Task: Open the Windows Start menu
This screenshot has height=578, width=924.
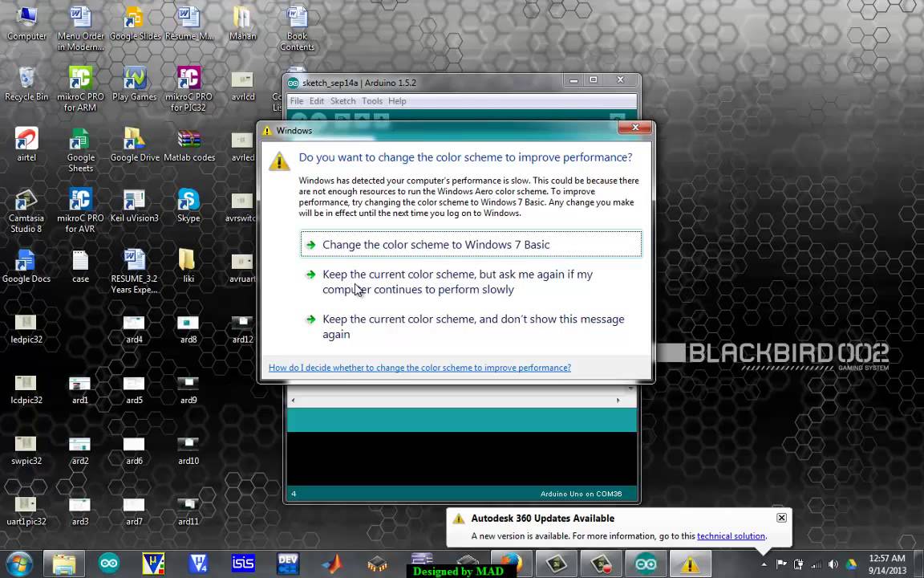Action: tap(19, 564)
